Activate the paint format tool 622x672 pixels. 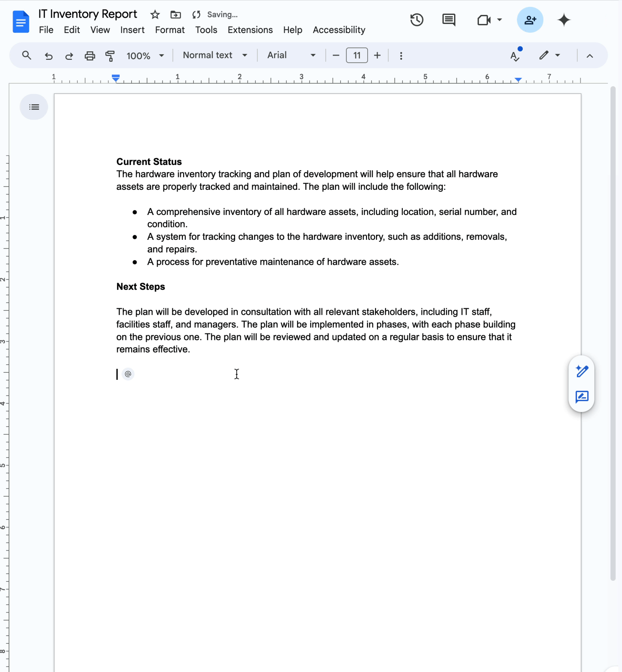tap(110, 56)
